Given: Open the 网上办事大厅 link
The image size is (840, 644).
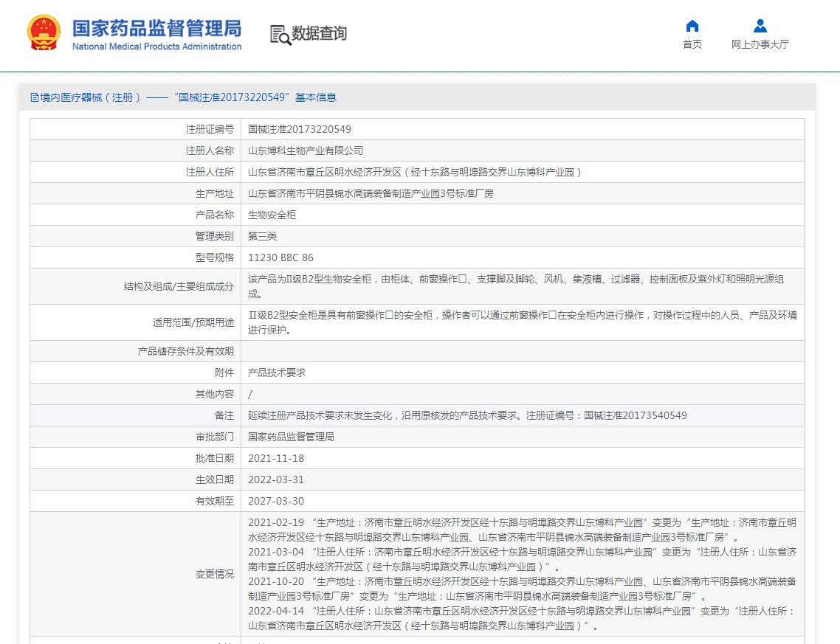Looking at the screenshot, I should coord(760,44).
